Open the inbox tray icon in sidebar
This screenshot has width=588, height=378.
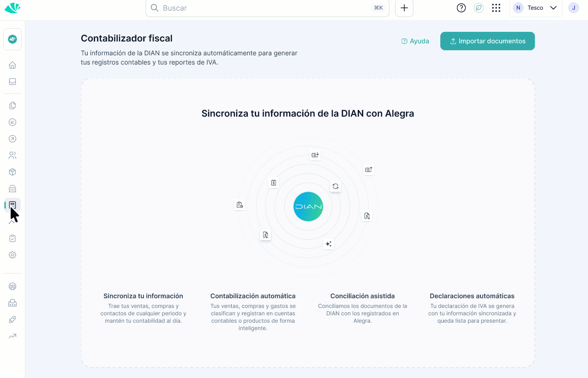pyautogui.click(x=12, y=82)
